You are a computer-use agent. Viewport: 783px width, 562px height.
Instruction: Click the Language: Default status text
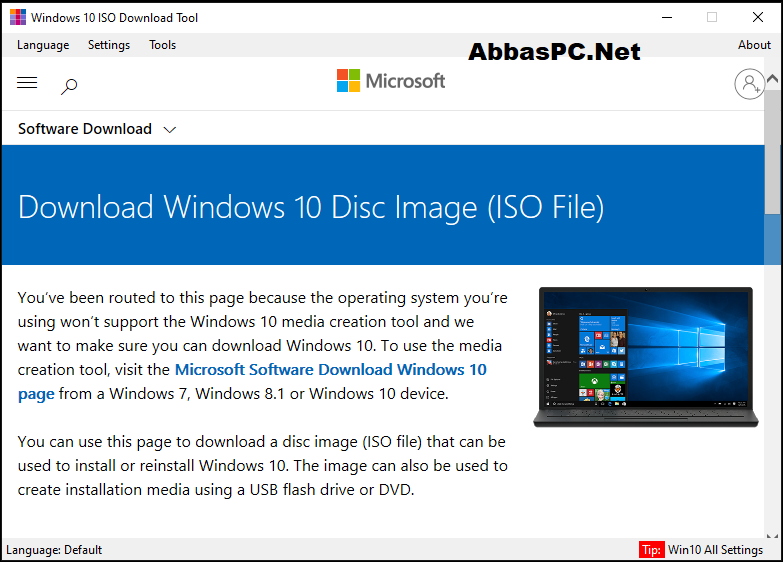click(x=54, y=550)
